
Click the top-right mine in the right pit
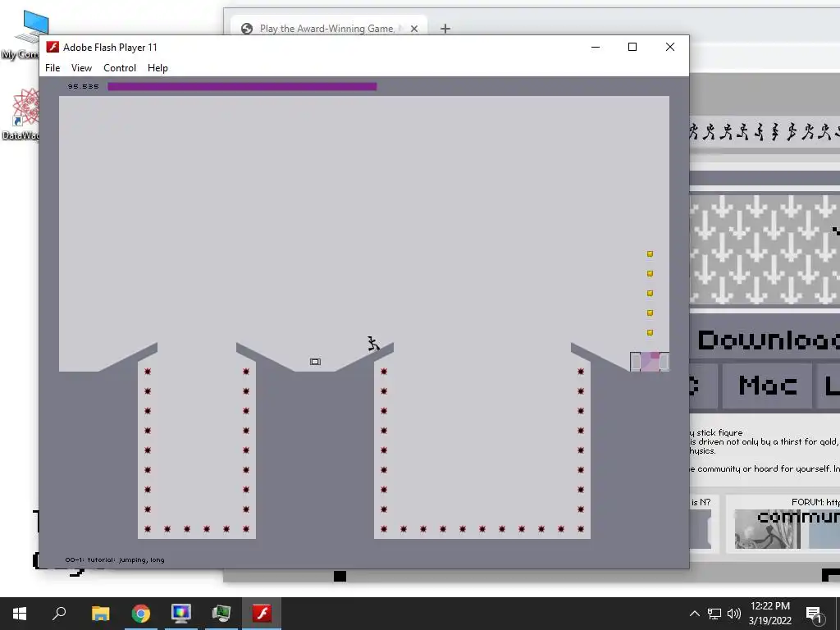coord(581,372)
